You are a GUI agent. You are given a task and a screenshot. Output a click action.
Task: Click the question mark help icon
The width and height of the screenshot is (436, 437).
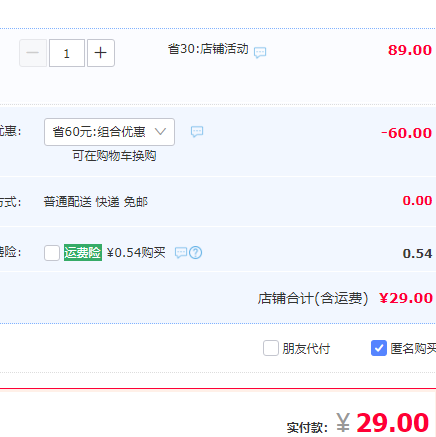point(196,253)
